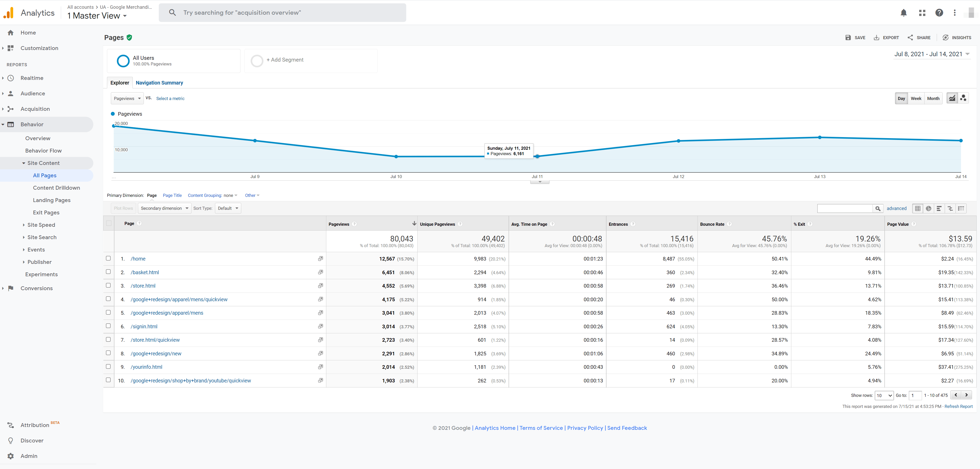The height and width of the screenshot is (469, 980).
Task: Click the Go to page input field
Action: click(x=915, y=396)
